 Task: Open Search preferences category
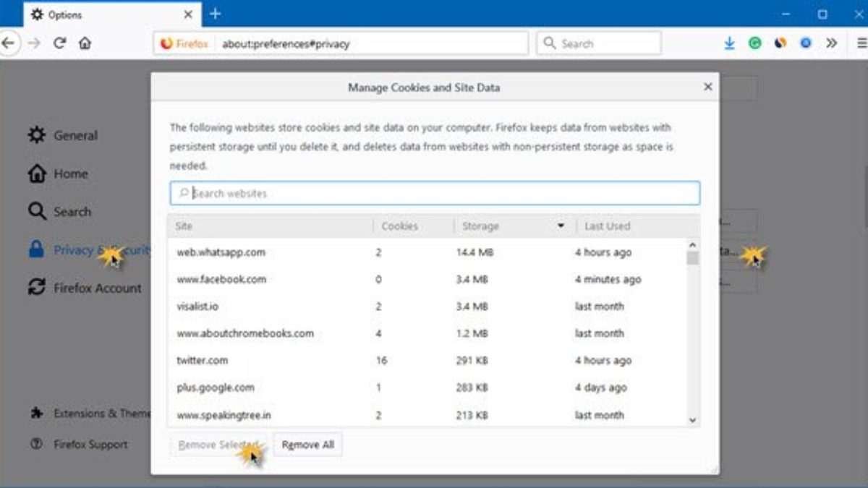point(60,212)
